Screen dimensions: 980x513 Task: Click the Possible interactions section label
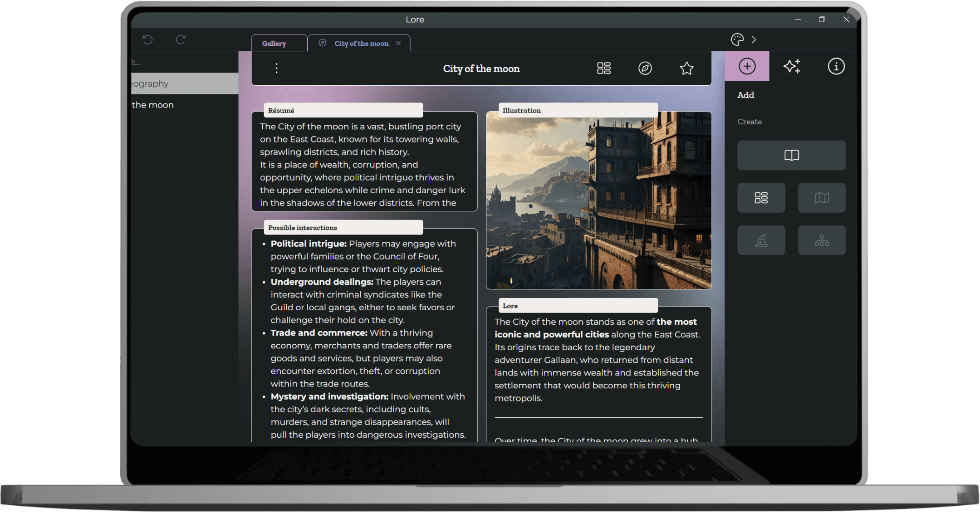pos(343,227)
